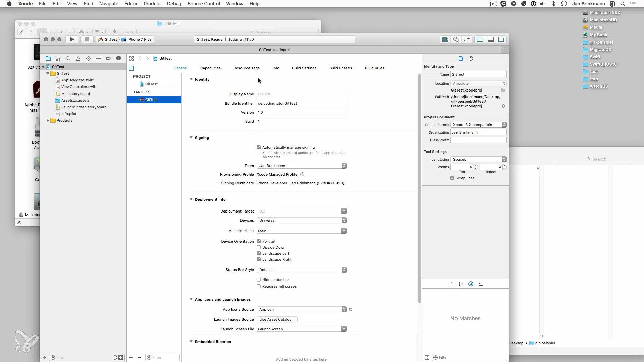Open the Devices dropdown
This screenshot has width=644, height=362.
click(x=302, y=220)
